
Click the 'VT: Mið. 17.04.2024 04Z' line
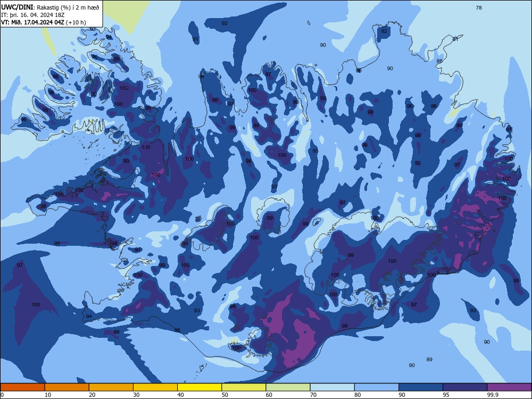(x=32, y=22)
